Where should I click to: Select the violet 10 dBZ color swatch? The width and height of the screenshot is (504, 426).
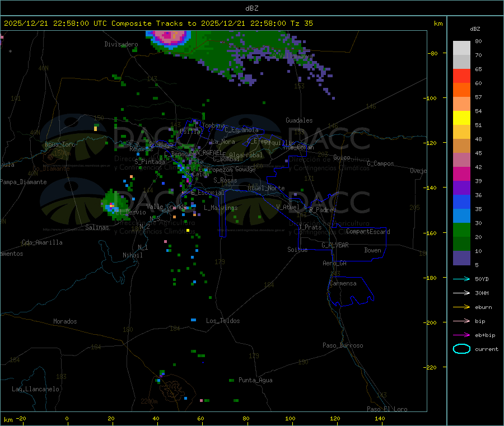pos(461,258)
